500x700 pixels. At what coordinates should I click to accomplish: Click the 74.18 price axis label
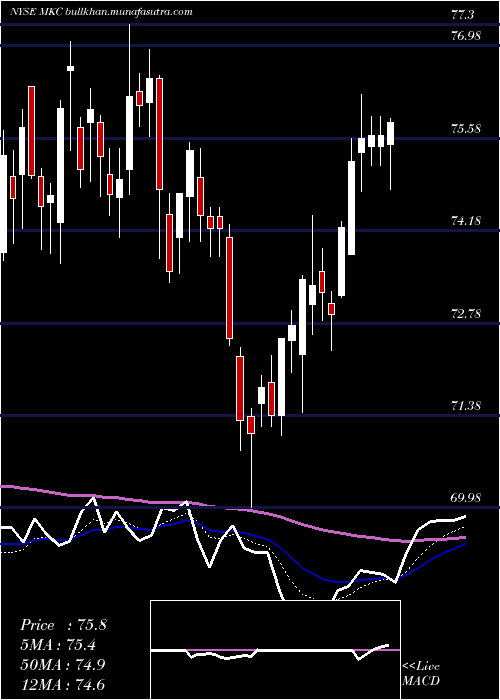(x=466, y=221)
